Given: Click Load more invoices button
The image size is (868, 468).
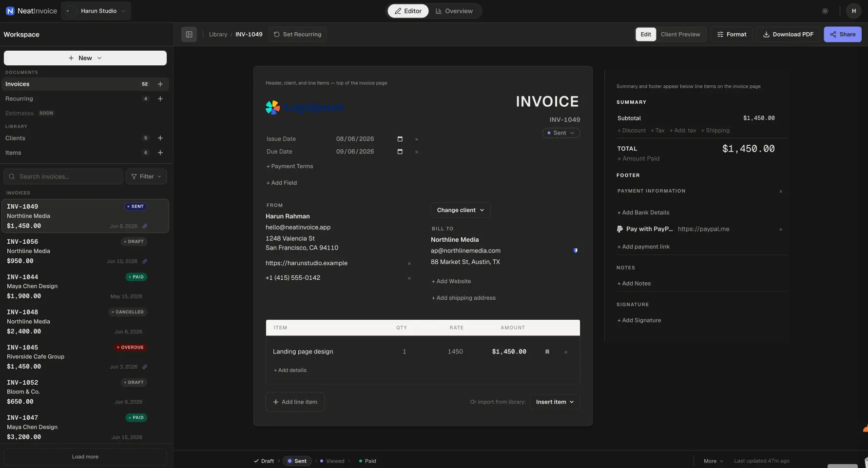Looking at the screenshot, I should [x=85, y=457].
